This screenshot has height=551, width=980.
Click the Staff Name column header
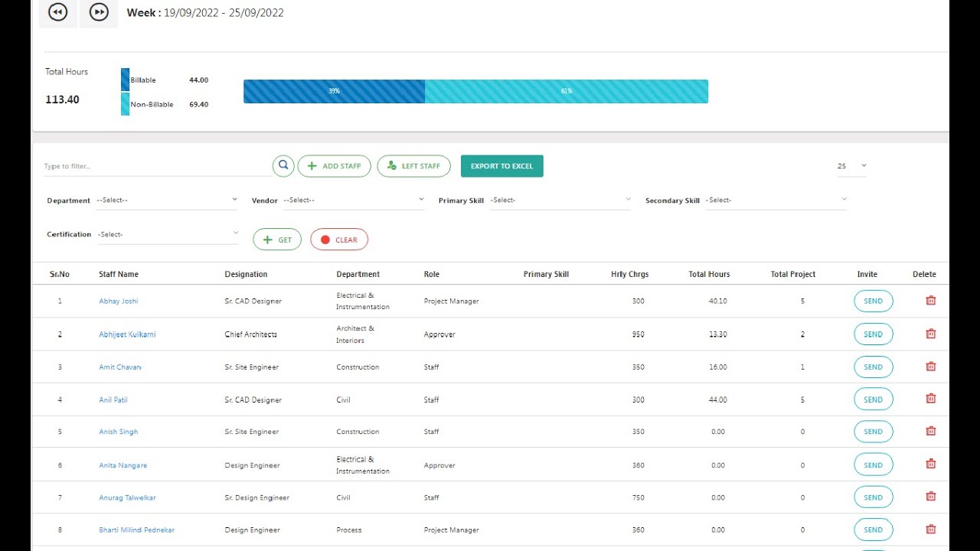click(119, 274)
